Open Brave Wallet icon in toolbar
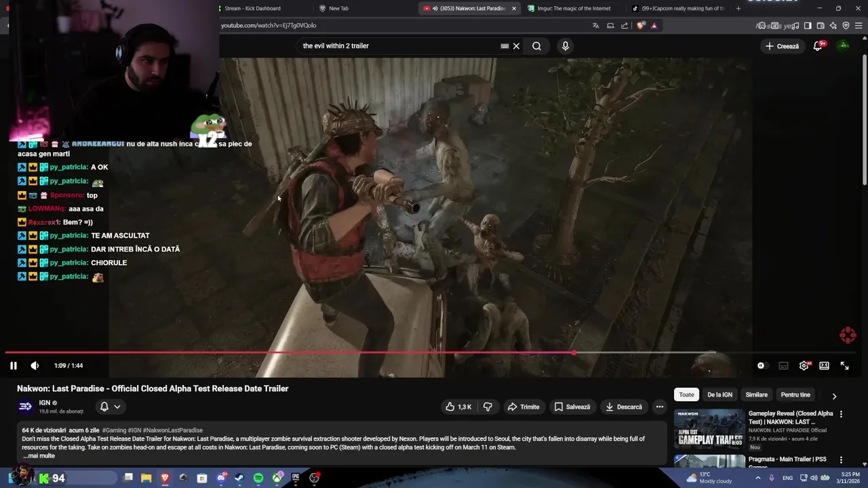 pyautogui.click(x=821, y=26)
